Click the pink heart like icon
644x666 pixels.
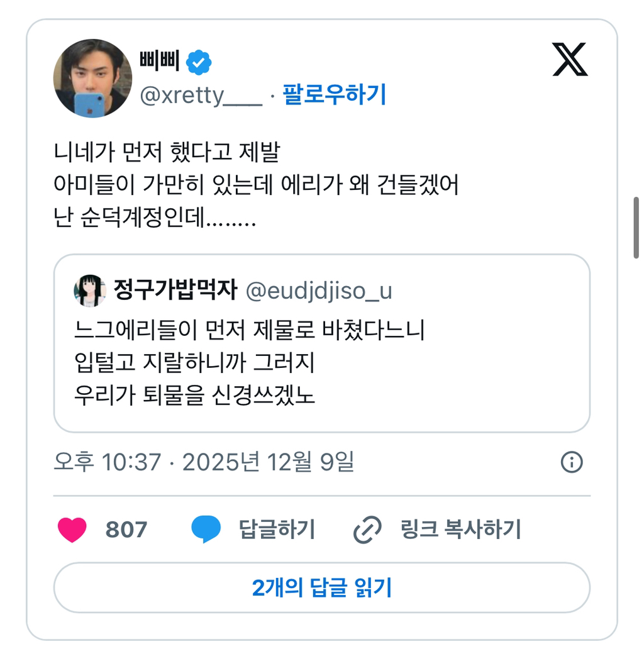point(72,530)
